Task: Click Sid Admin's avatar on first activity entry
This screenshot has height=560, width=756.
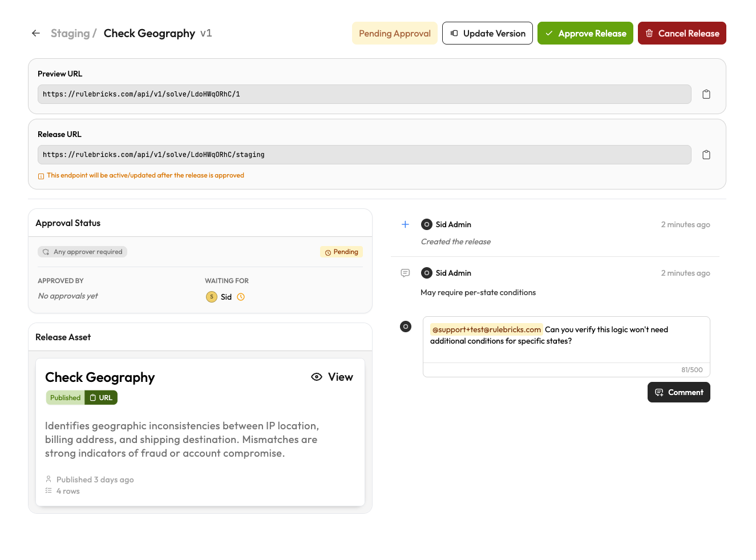Action: (x=426, y=224)
